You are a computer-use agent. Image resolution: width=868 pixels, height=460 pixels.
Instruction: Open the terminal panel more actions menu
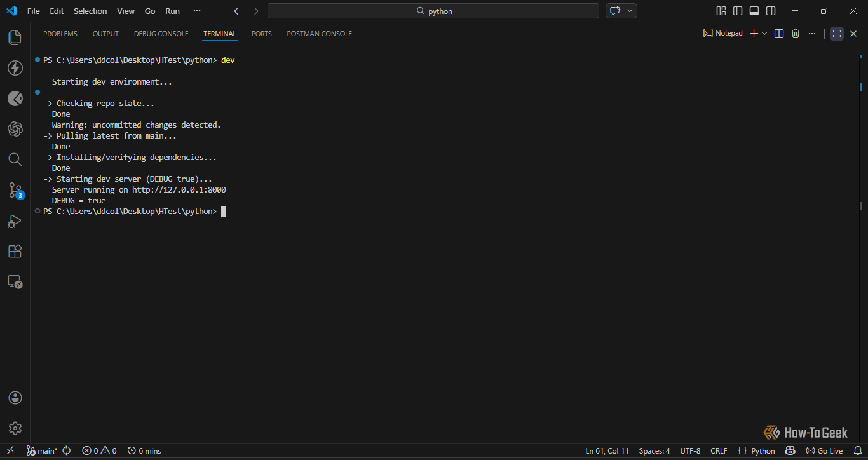[812, 34]
